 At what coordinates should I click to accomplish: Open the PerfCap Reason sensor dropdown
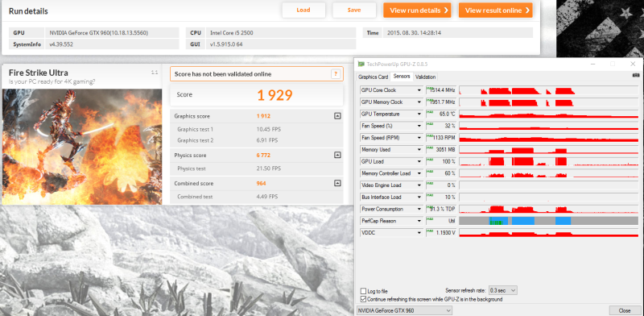[419, 222]
